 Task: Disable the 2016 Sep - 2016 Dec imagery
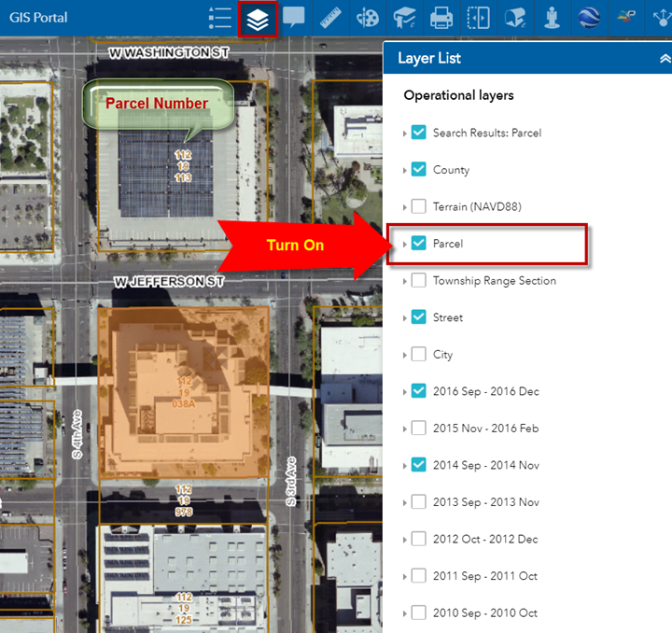(419, 391)
